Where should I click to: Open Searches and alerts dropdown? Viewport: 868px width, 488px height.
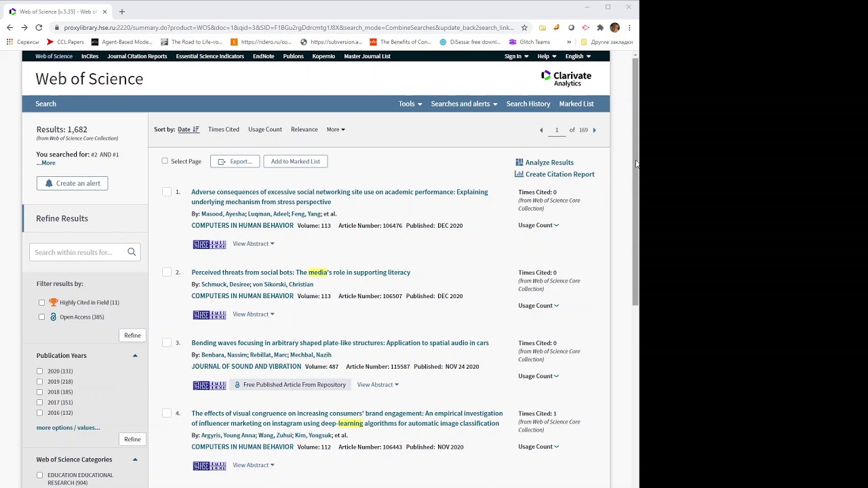(464, 104)
